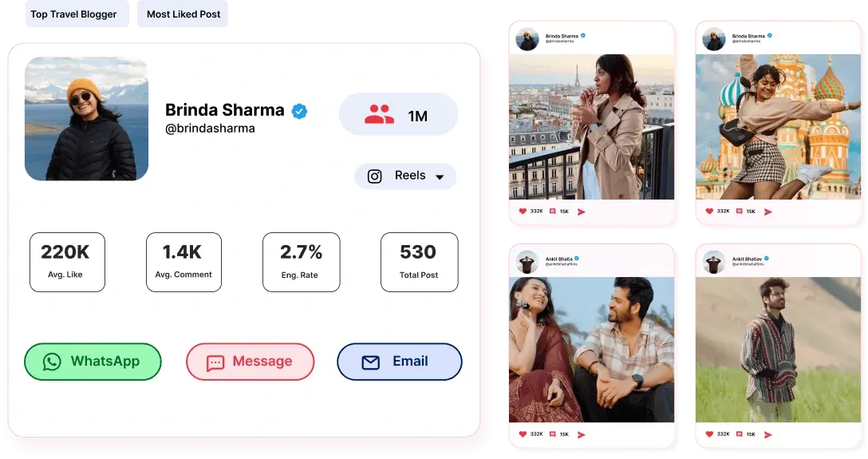This screenshot has width=868, height=459.
Task: Click share arrow on the Moscow cathedral post
Action: [x=767, y=212]
